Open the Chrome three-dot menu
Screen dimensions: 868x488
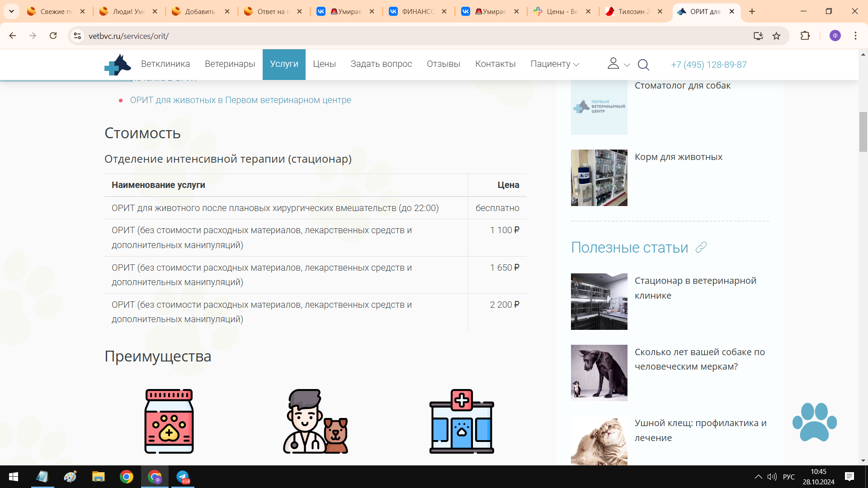[855, 36]
